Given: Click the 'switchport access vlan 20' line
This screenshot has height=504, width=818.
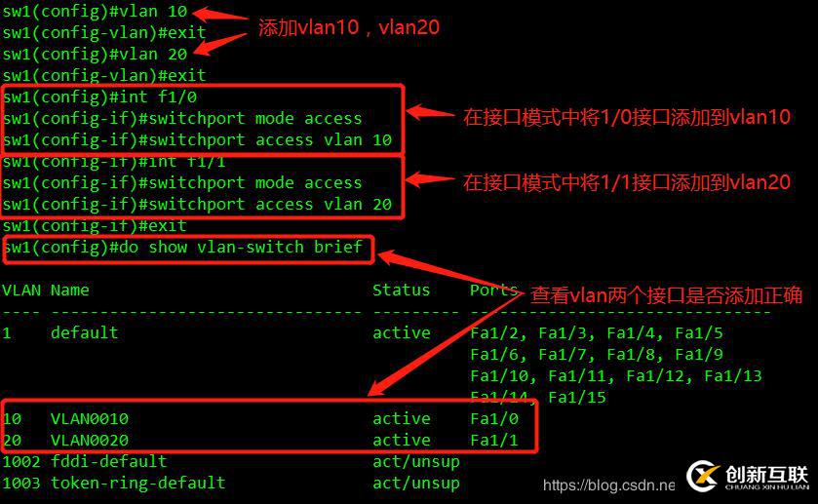Looking at the screenshot, I should (x=197, y=204).
